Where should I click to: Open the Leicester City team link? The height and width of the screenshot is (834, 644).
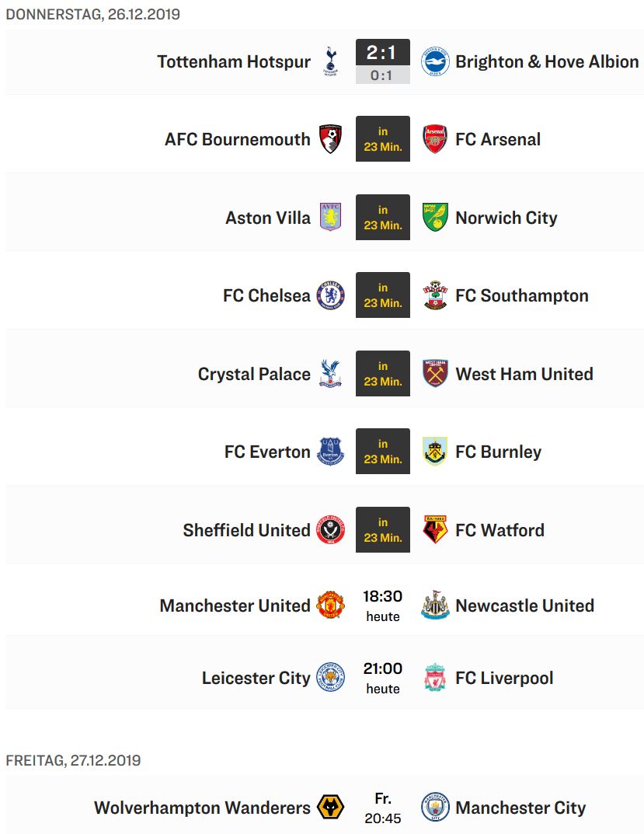[x=256, y=678]
